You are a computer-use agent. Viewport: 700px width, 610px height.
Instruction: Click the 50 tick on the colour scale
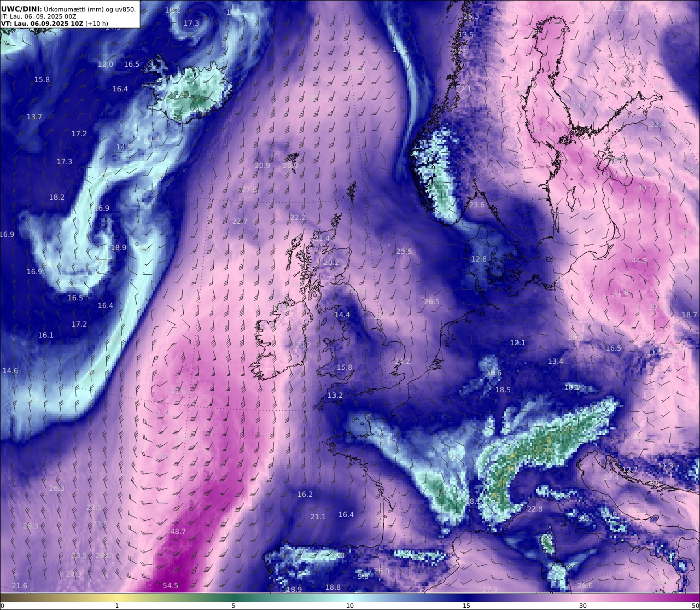click(x=695, y=606)
